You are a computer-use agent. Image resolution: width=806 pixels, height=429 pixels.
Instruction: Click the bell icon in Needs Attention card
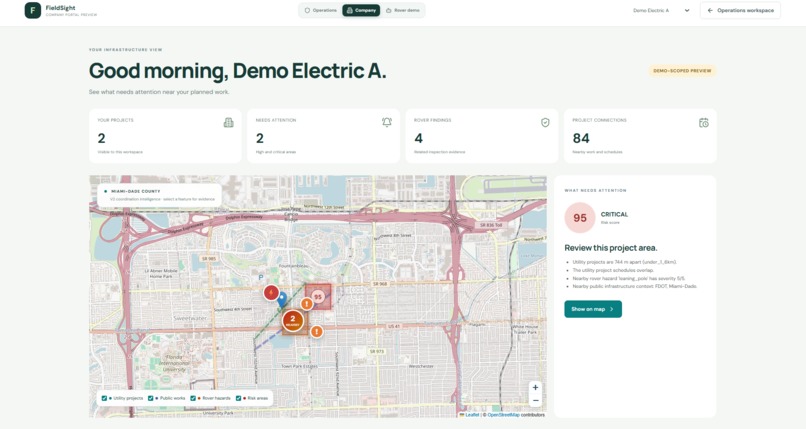(x=387, y=122)
